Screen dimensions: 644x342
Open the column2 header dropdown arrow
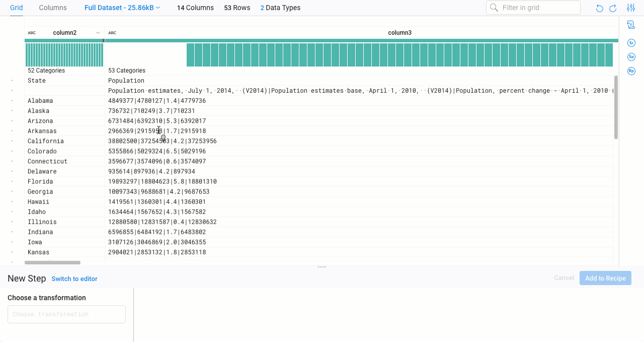(98, 33)
